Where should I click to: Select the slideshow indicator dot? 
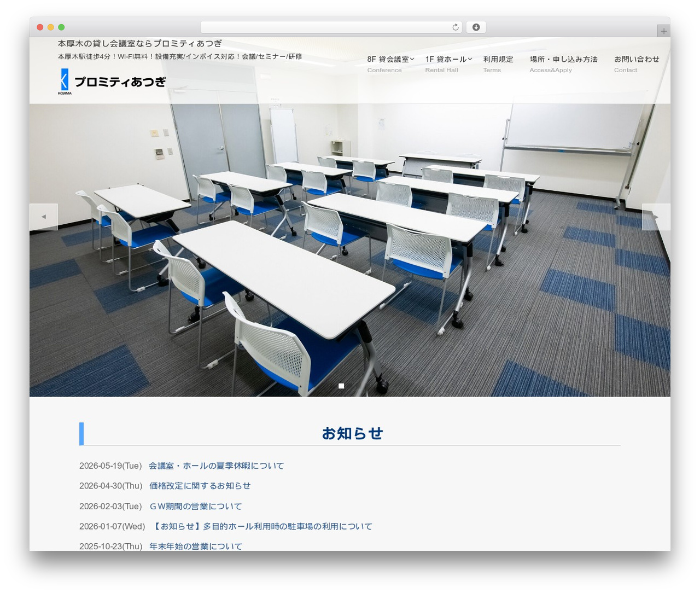point(341,386)
